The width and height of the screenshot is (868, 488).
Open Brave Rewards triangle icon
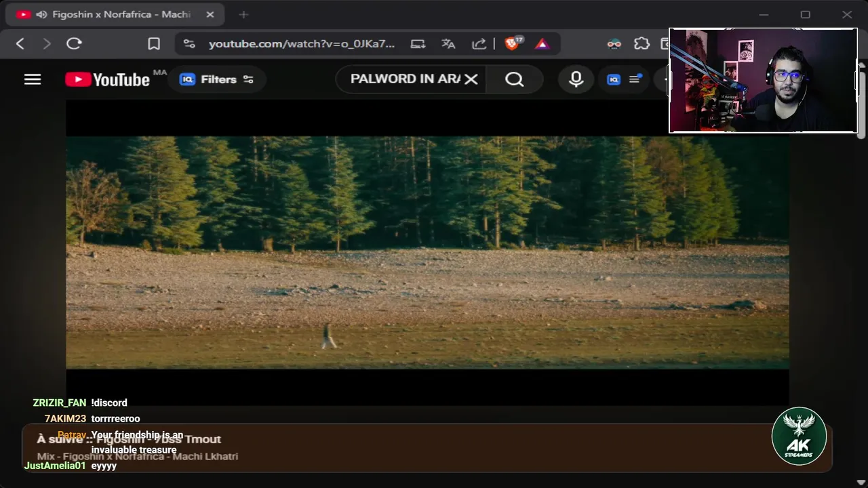(542, 44)
